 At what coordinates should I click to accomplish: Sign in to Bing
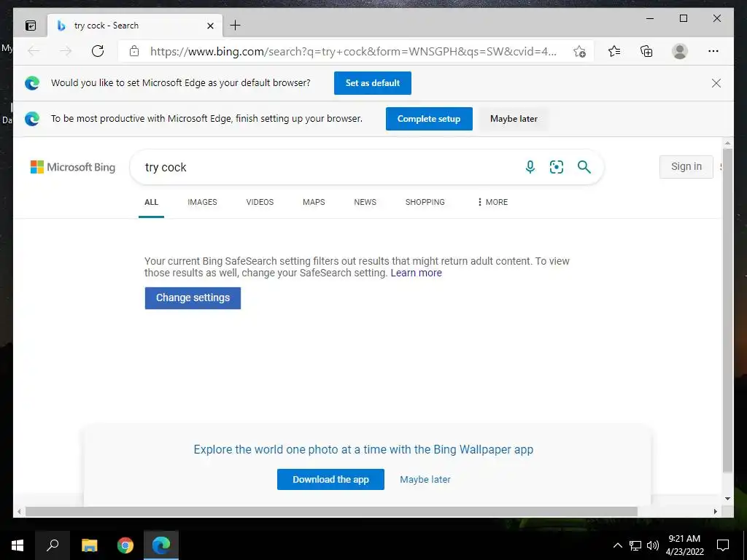(686, 167)
